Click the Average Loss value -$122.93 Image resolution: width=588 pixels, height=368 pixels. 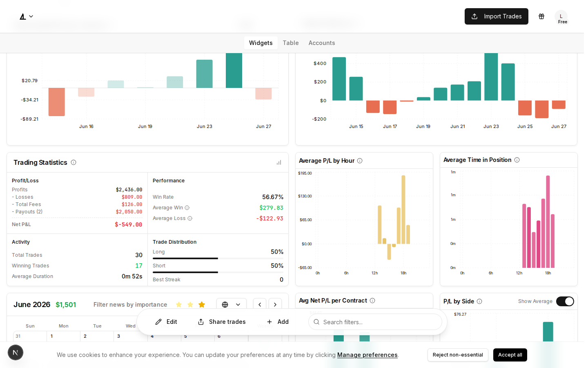(x=269, y=218)
